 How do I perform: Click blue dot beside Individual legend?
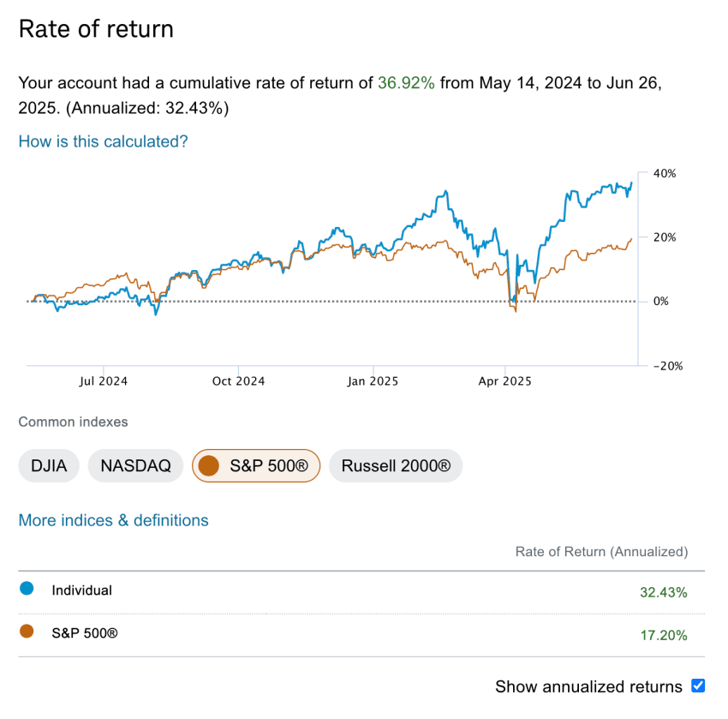point(27,589)
